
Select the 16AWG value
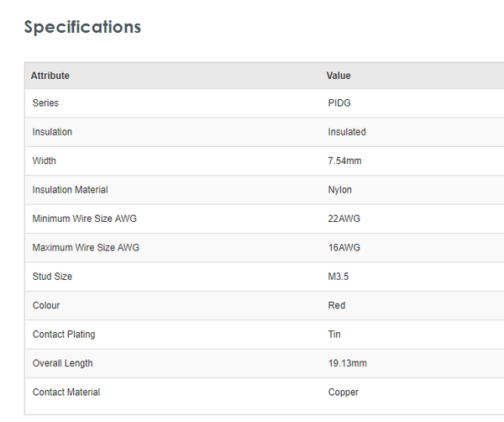[344, 248]
